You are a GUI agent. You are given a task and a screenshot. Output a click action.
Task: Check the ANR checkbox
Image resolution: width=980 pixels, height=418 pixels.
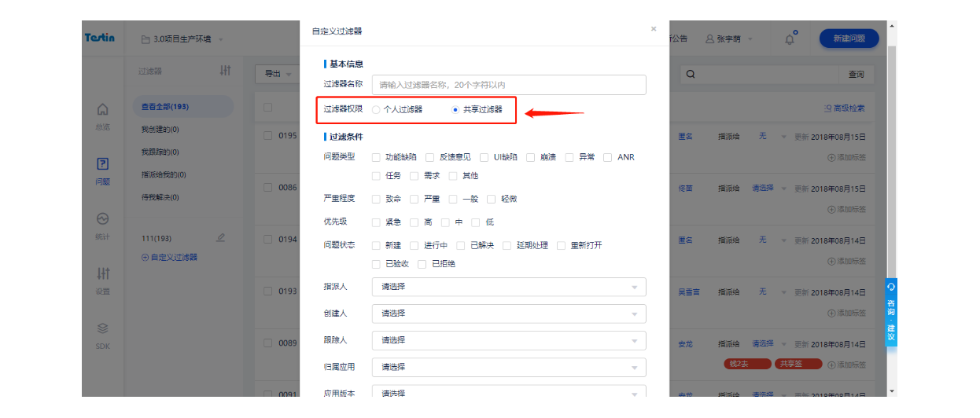tap(608, 157)
